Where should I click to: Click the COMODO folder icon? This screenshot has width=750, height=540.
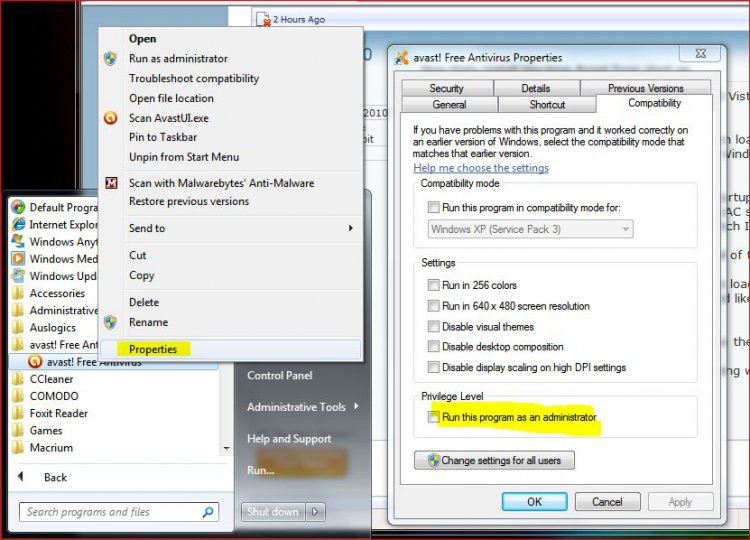click(18, 396)
